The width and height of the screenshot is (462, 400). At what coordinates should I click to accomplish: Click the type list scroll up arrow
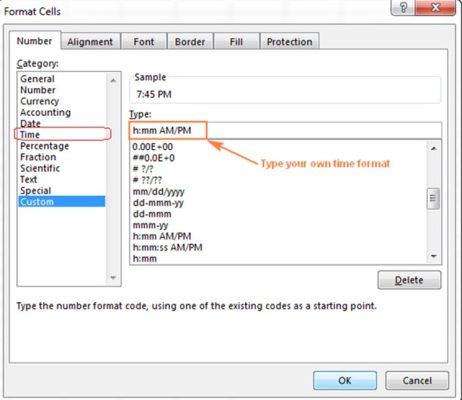(x=434, y=148)
